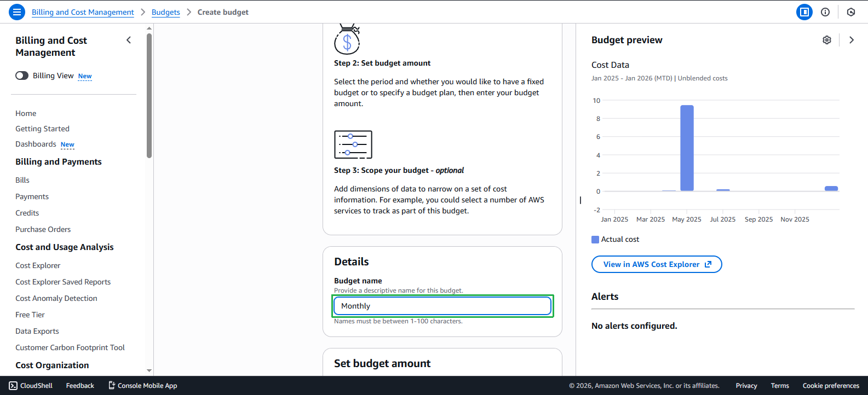Screen dimensions: 868x395
Task: Click sidebar scrollbar up arrow
Action: 149,28
